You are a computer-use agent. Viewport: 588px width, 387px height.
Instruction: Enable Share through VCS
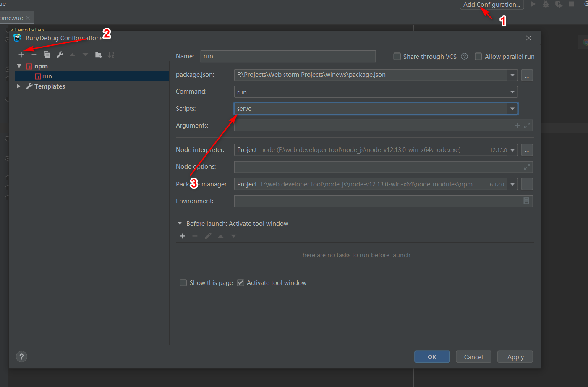click(x=397, y=56)
